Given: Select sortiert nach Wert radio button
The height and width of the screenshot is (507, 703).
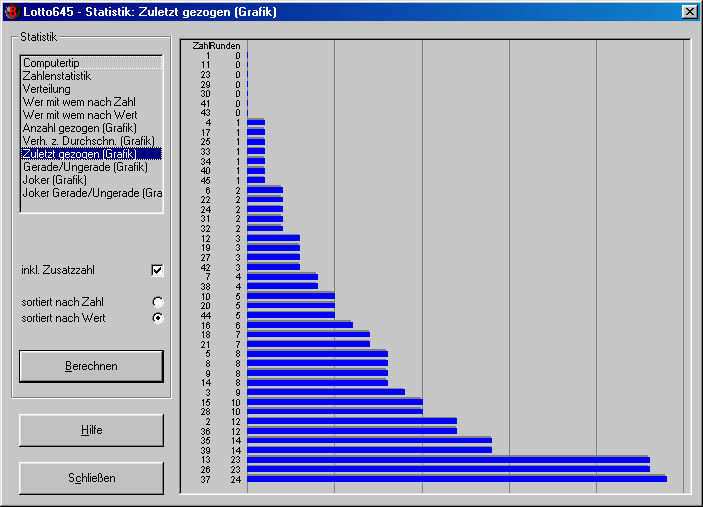Looking at the screenshot, I should coord(158,318).
